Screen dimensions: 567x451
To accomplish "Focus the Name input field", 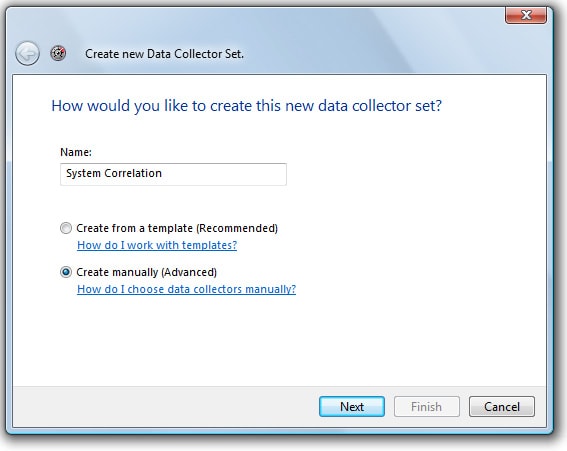I will click(x=174, y=174).
